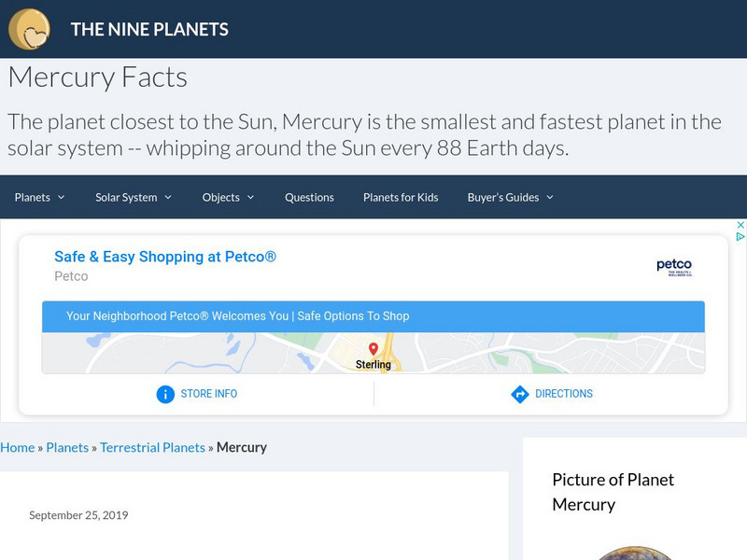Open the AdChoices triangle icon
This screenshot has width=747, height=560.
[x=740, y=237]
